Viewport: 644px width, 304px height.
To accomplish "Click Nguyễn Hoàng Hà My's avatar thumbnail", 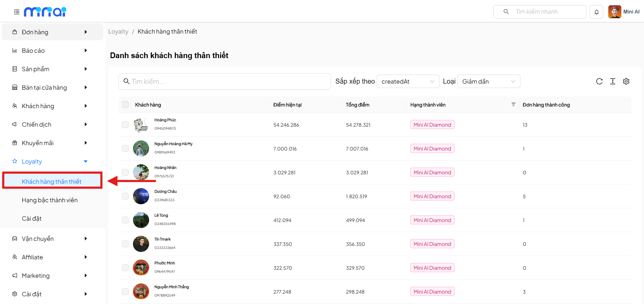I will (141, 148).
